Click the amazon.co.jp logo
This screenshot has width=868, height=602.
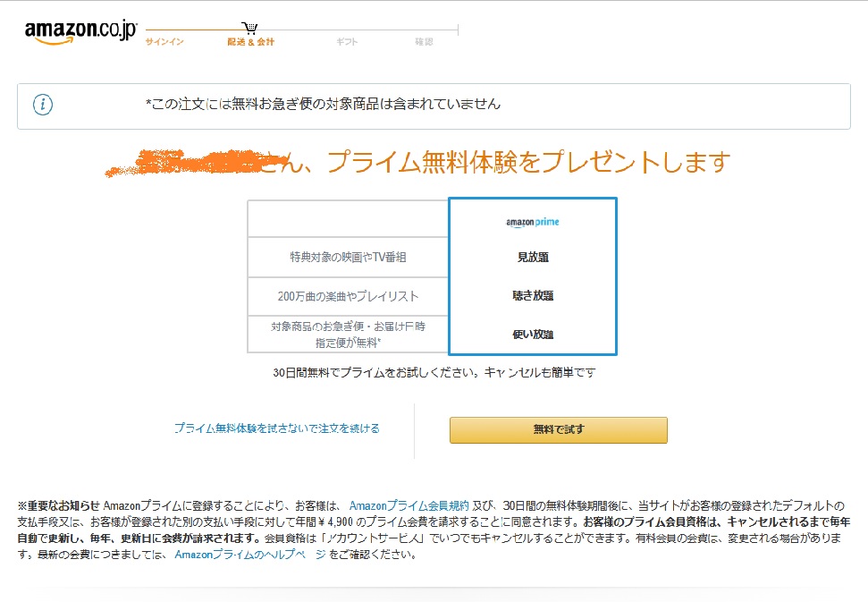click(x=80, y=31)
